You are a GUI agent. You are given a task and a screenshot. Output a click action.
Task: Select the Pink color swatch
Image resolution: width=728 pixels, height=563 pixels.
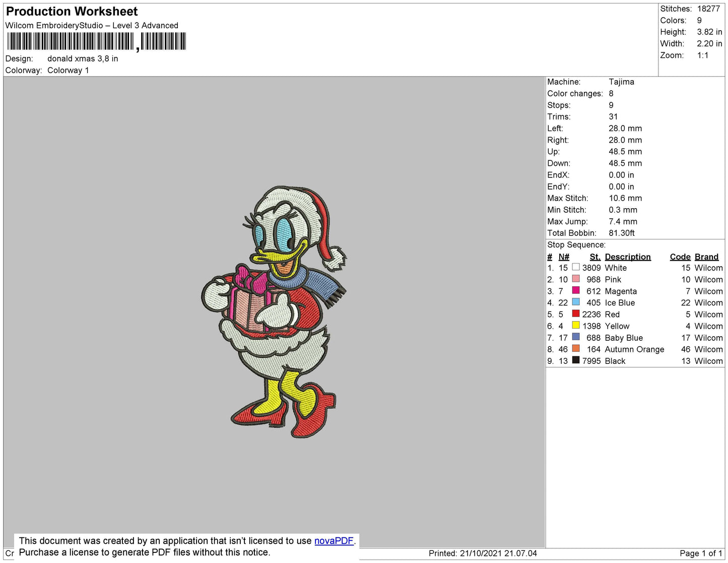click(576, 279)
